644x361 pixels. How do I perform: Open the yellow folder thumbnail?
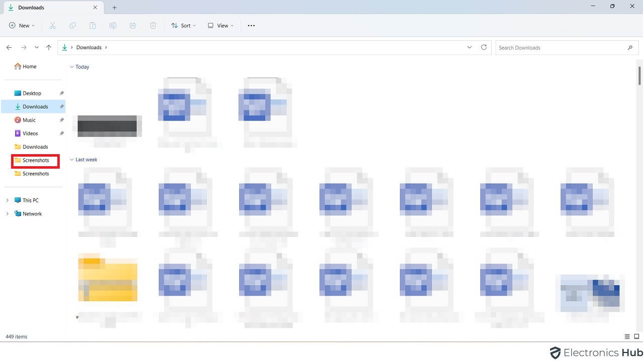[x=108, y=279]
